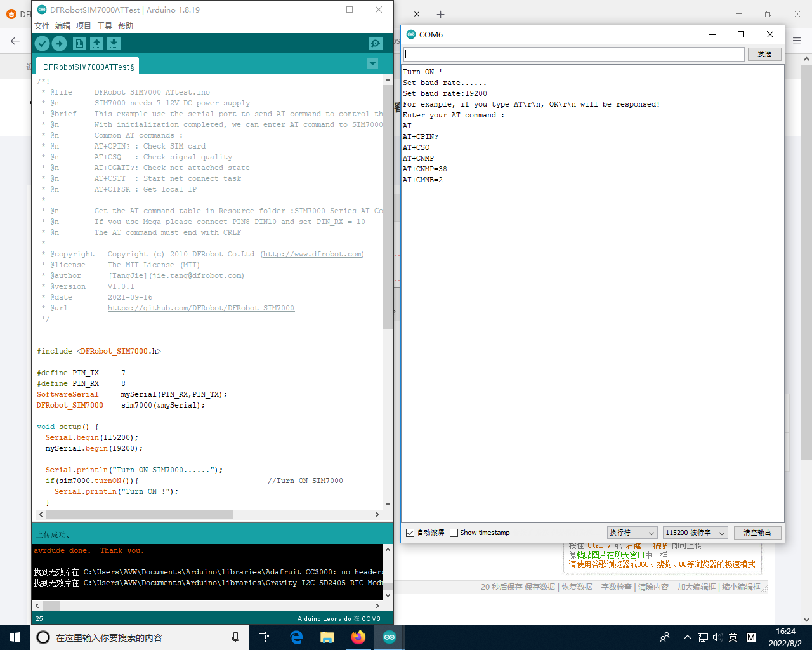The height and width of the screenshot is (650, 812).
Task: Click the browser back arrow behind Arduino
Action: 15,41
